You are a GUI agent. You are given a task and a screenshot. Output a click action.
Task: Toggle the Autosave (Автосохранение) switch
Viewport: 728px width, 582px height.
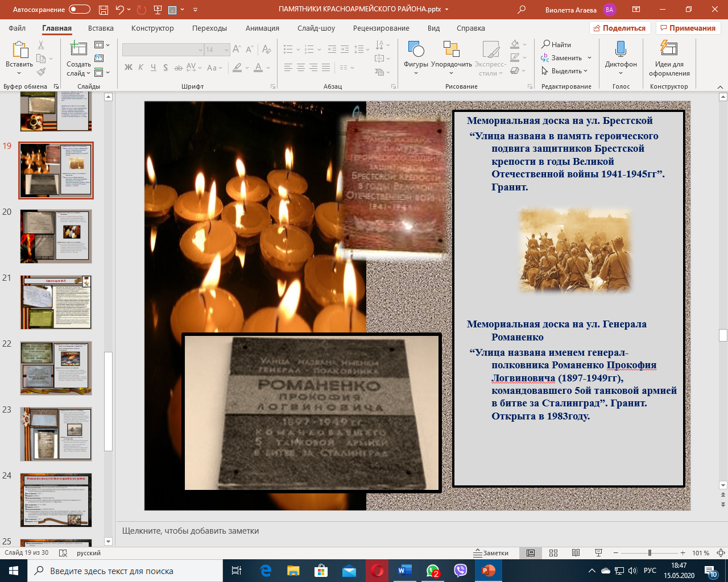coord(79,10)
